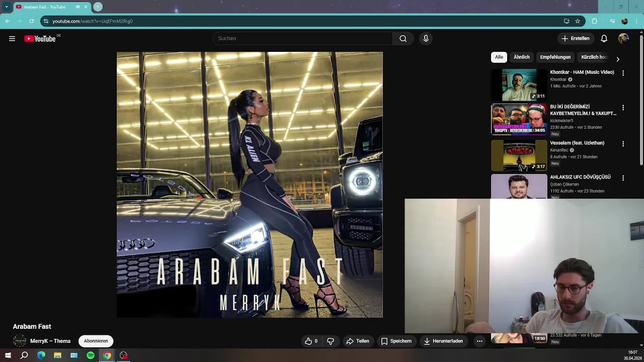Go back in Chrome browser
Image resolution: width=644 pixels, height=362 pixels.
(x=8, y=21)
